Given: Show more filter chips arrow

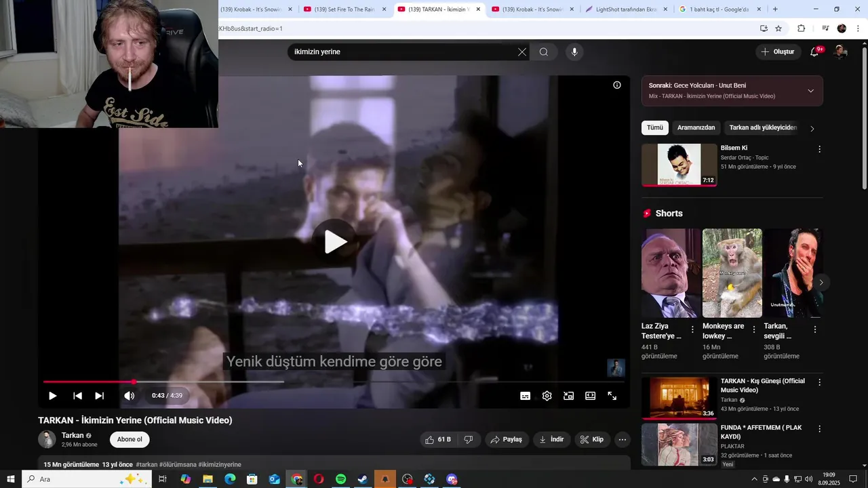Looking at the screenshot, I should [x=812, y=128].
